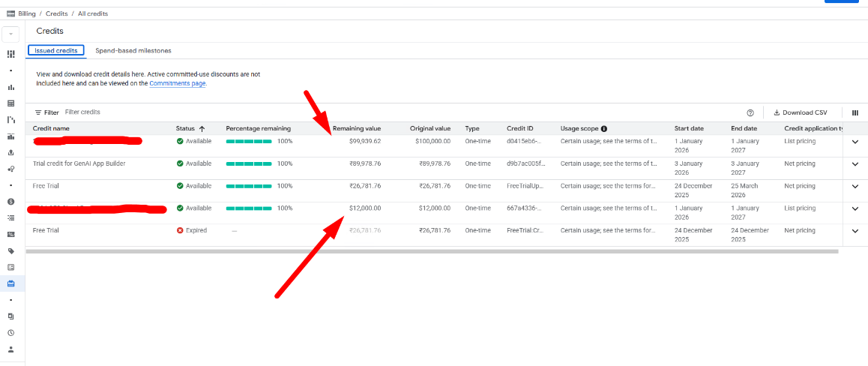
Task: Open the sidebar collapse dropdown at top
Action: click(x=10, y=34)
